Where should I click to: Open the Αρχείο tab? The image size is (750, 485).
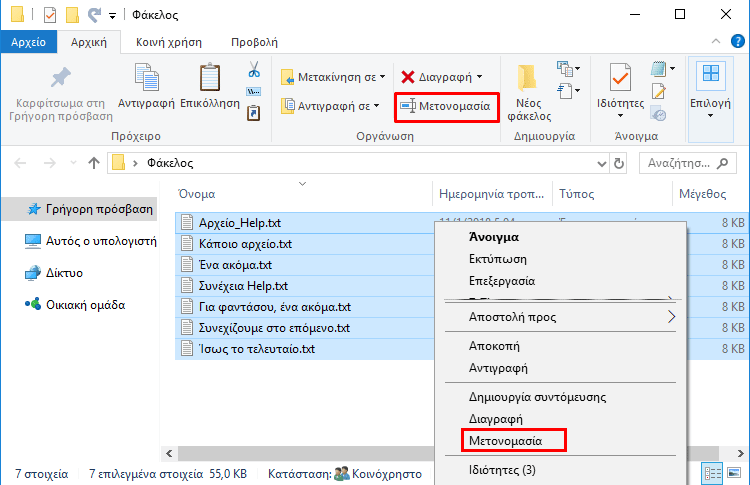29,42
